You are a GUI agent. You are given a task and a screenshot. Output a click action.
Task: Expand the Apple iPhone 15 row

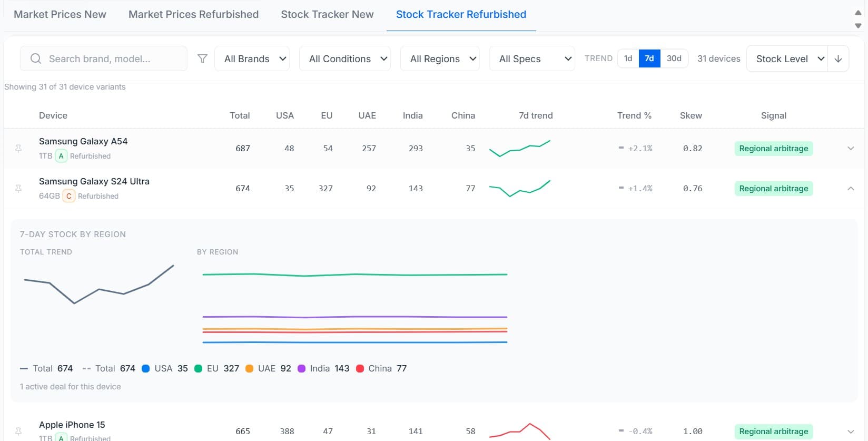point(851,432)
